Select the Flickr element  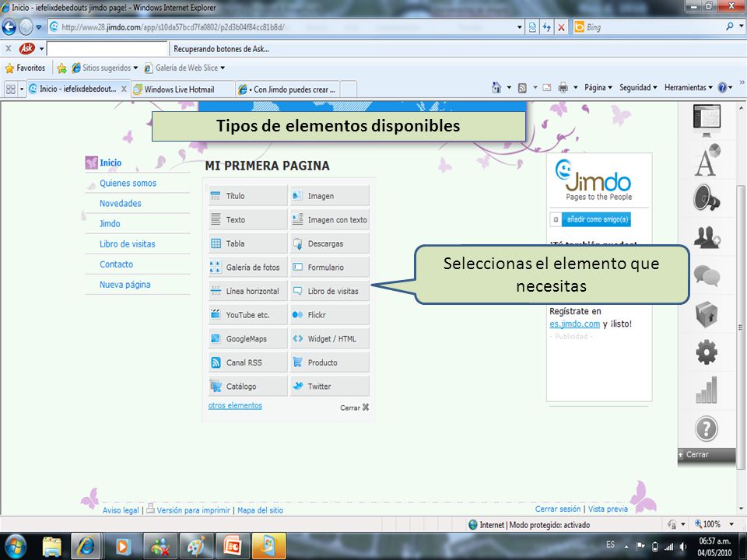point(330,315)
